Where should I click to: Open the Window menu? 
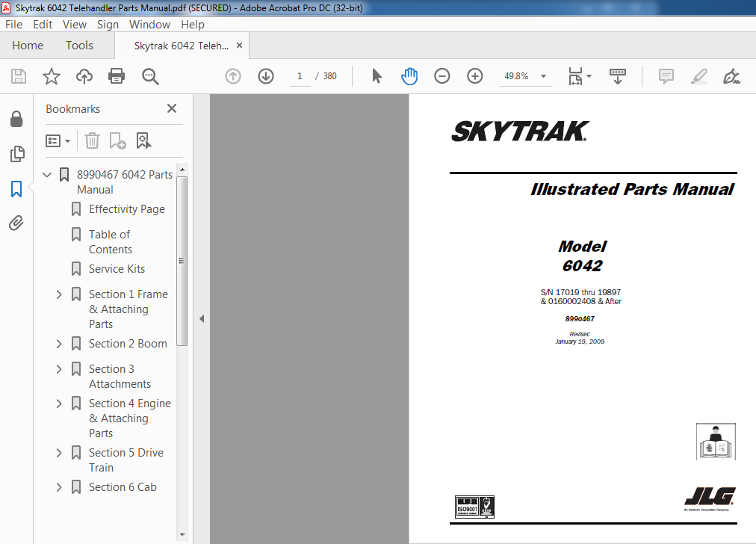[x=149, y=24]
